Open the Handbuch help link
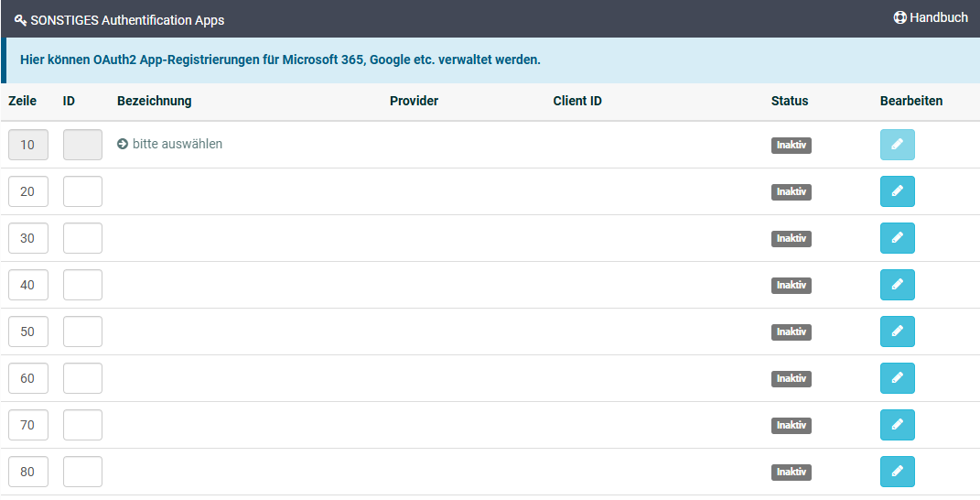 click(x=931, y=17)
